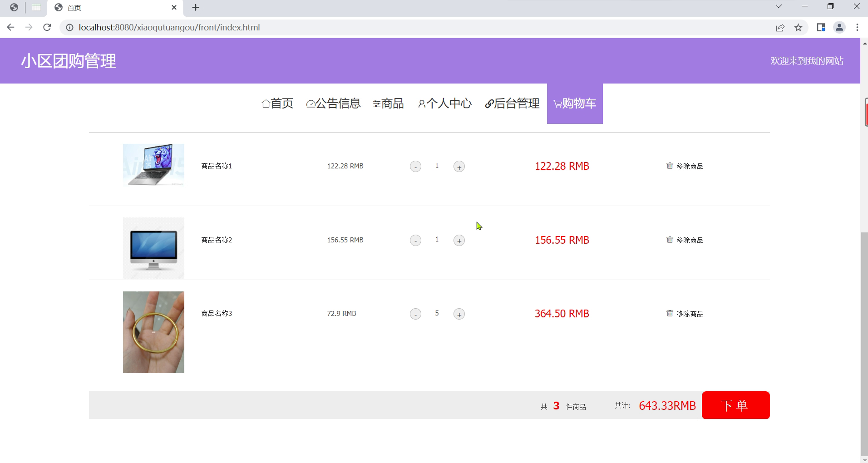
Task: Increase quantity of 商品名称1
Action: [459, 167]
